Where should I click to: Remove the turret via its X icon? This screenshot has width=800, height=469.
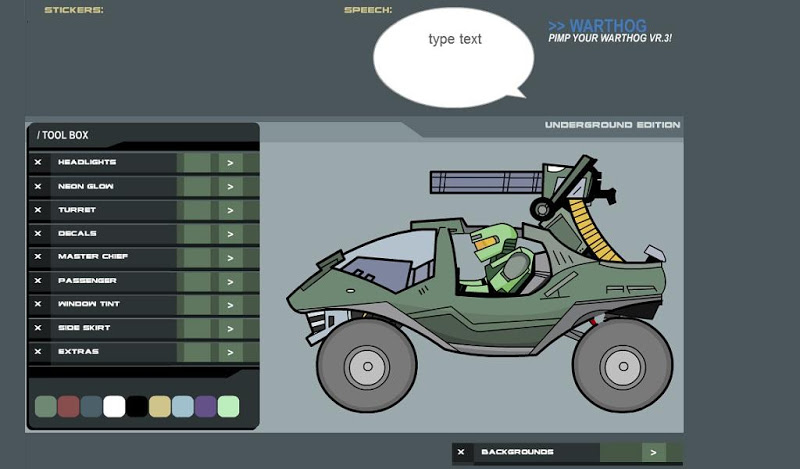click(38, 210)
